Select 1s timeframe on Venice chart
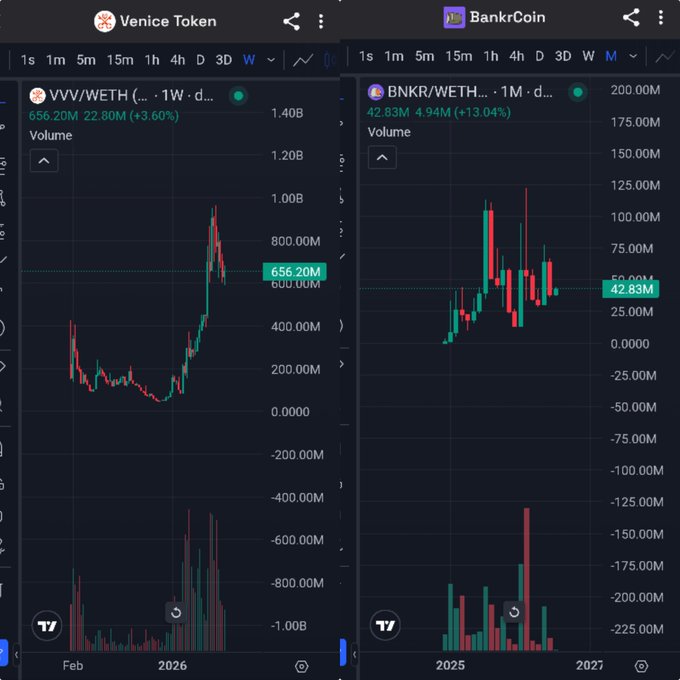Image resolution: width=680 pixels, height=680 pixels. [x=28, y=60]
